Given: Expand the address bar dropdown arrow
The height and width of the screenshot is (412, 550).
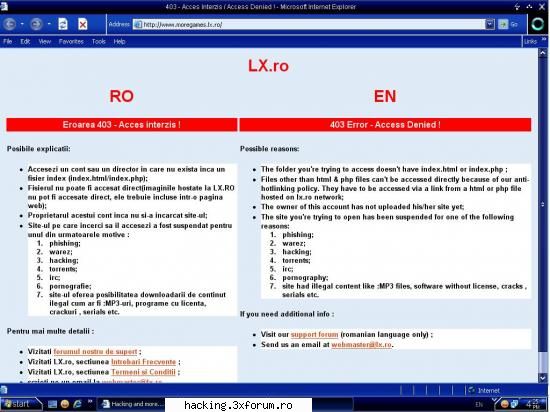Looking at the screenshot, I should point(490,24).
